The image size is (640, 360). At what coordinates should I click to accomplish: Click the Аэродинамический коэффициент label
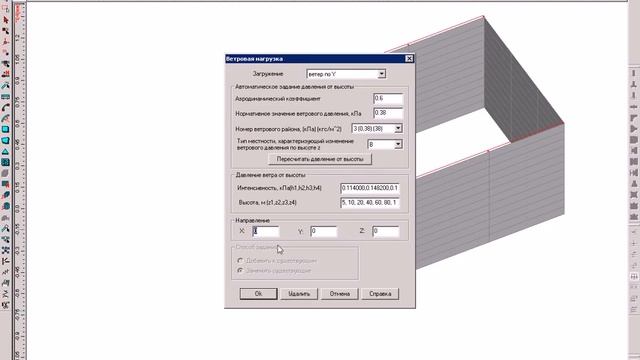tap(278, 99)
